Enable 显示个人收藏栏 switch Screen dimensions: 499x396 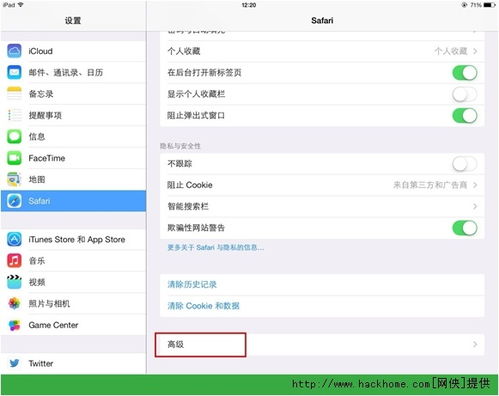click(x=465, y=94)
